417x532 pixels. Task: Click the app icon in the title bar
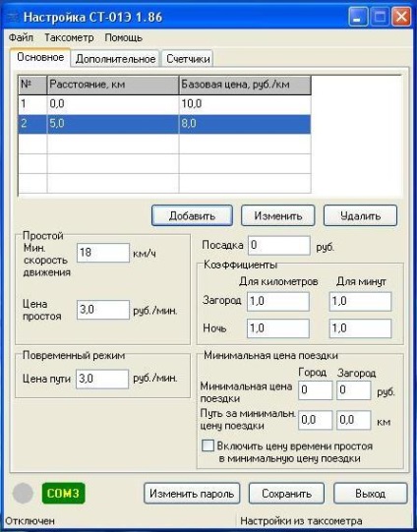(12, 17)
